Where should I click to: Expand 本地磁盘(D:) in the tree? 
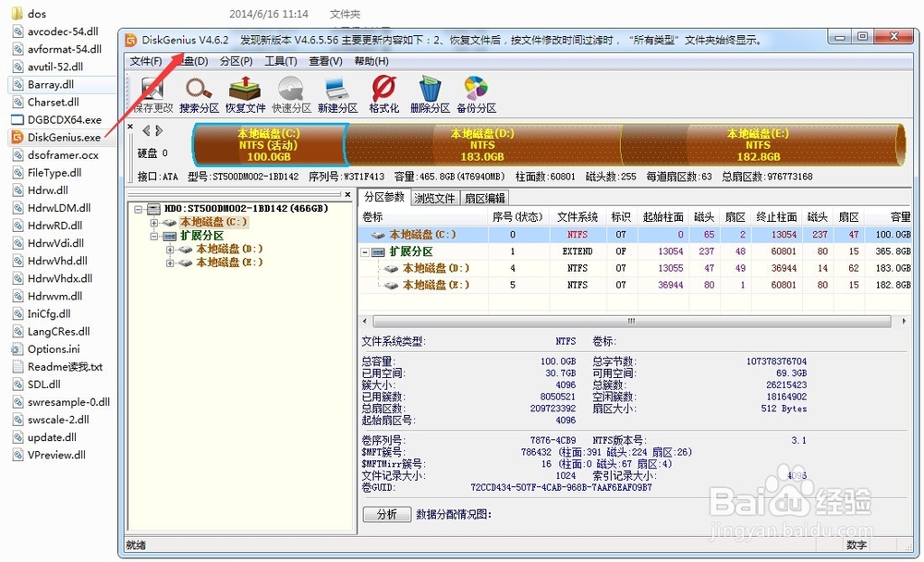[x=170, y=250]
